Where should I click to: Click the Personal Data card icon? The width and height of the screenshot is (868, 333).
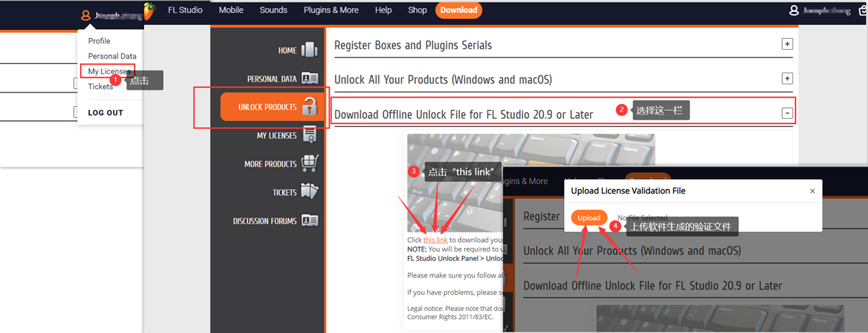[x=309, y=78]
